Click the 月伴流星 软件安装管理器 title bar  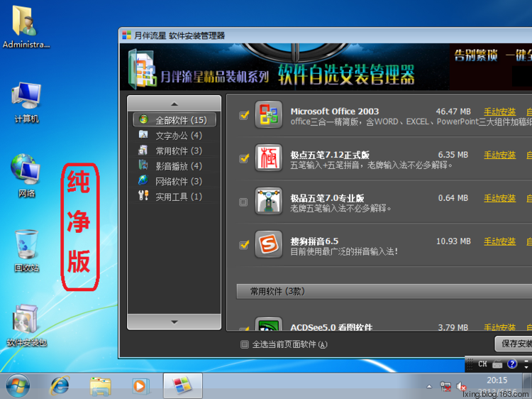326,35
